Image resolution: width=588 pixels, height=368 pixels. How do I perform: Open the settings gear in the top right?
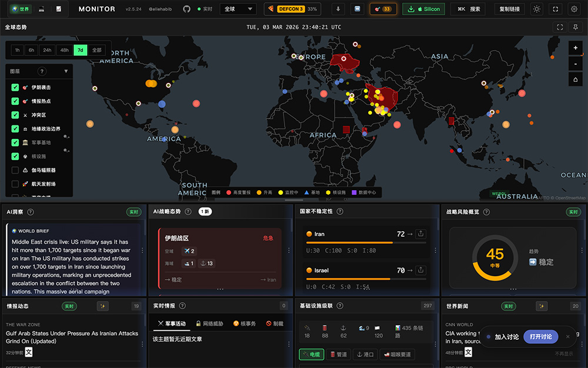[x=575, y=9]
